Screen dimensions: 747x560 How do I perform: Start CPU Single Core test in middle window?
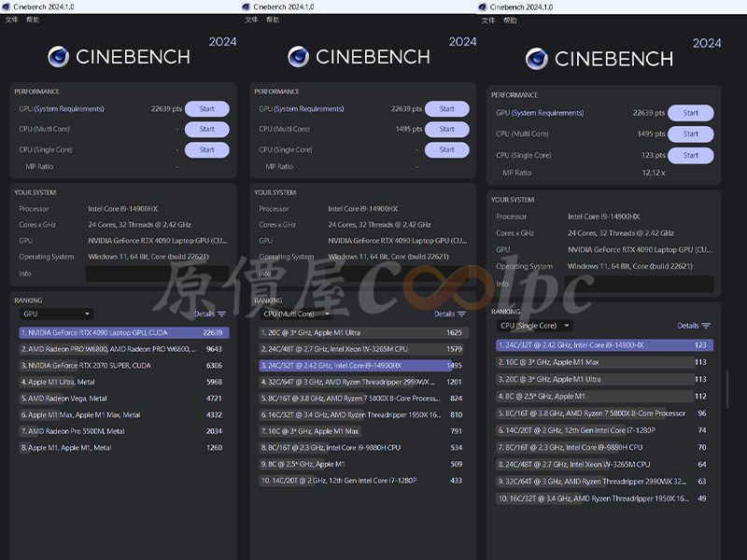(x=447, y=149)
